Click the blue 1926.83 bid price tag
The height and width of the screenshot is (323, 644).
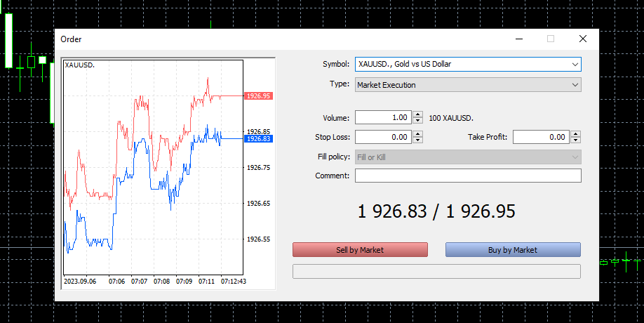click(x=258, y=139)
